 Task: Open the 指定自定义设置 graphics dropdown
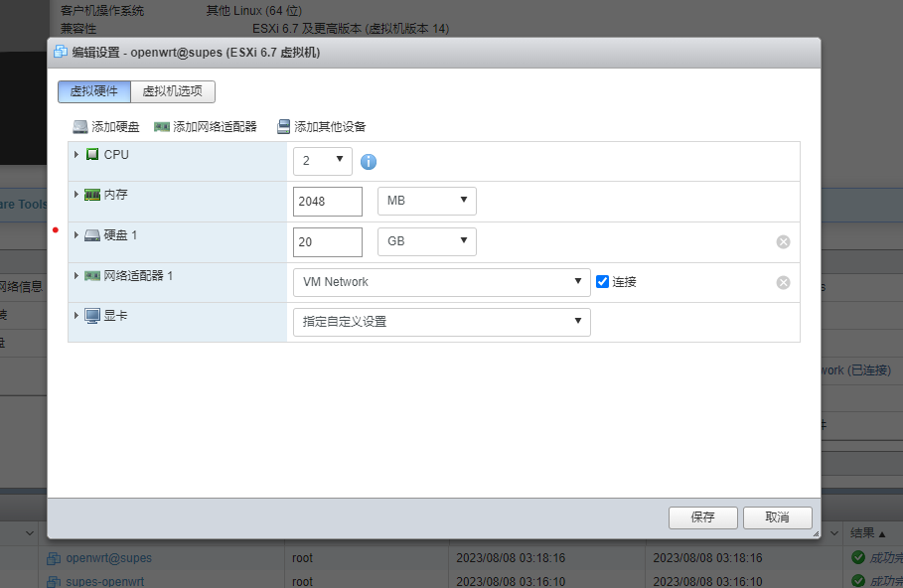[x=441, y=322]
